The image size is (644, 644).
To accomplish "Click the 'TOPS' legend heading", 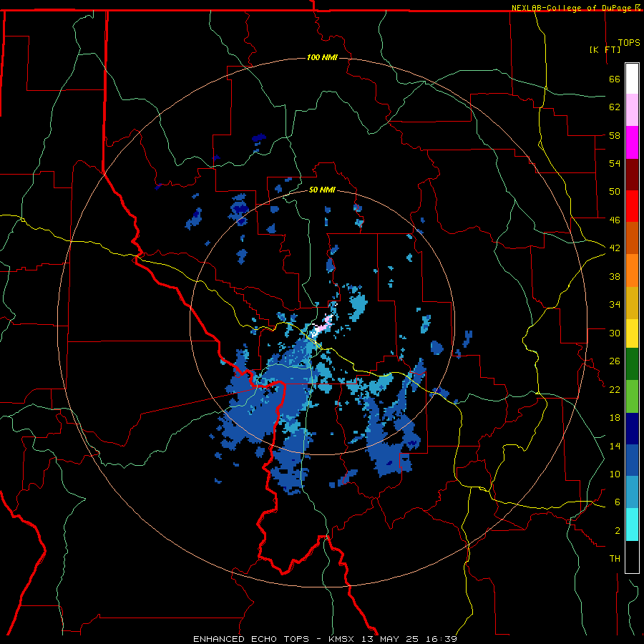I will 629,43.
